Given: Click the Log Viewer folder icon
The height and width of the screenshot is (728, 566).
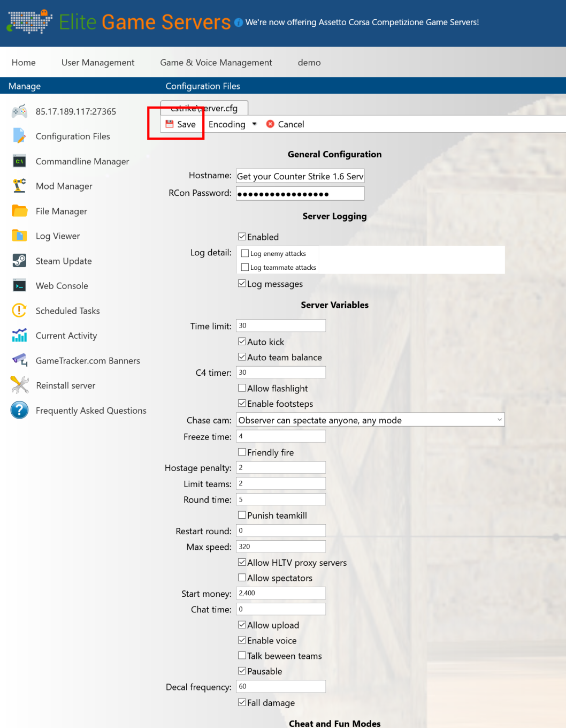Looking at the screenshot, I should pyautogui.click(x=20, y=236).
